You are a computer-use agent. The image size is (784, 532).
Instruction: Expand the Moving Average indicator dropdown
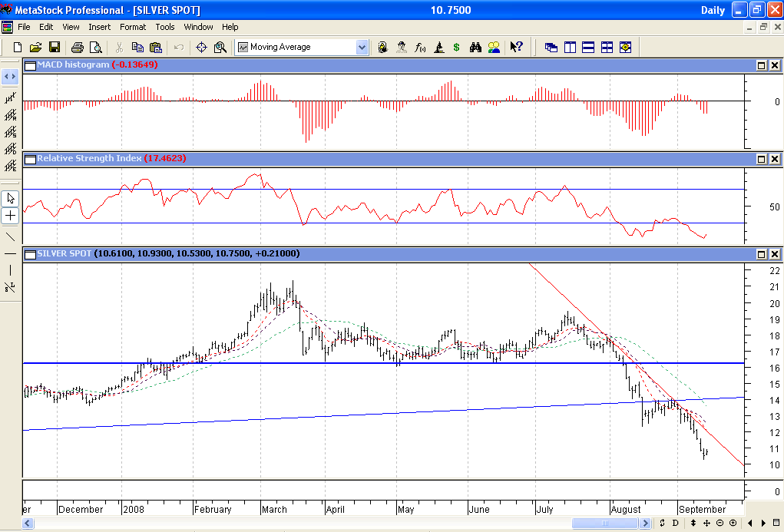point(362,47)
